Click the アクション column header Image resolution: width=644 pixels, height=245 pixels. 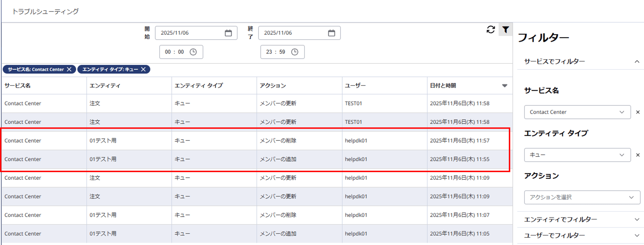[273, 86]
